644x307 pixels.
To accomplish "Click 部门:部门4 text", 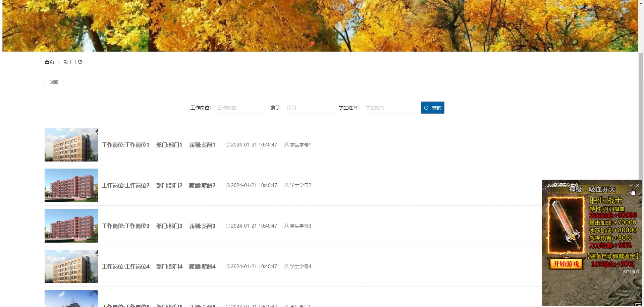I will click(169, 266).
